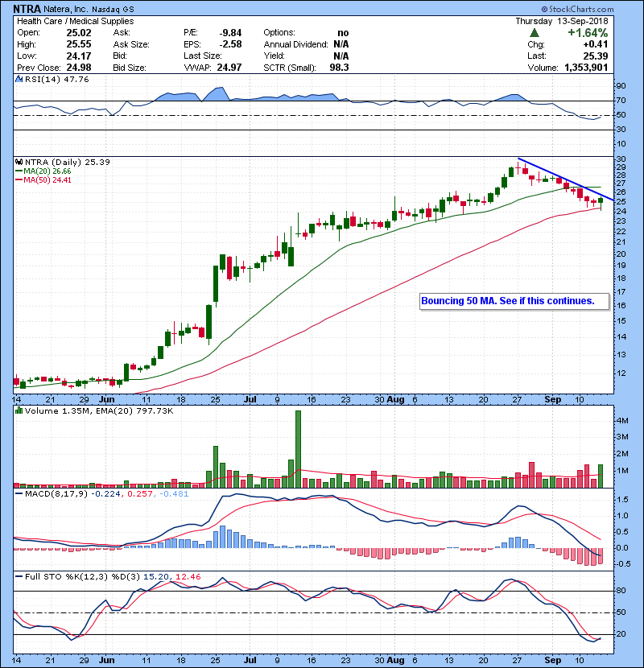
Task: Click the MACD(8,17,9) indicator label
Action: (56, 494)
